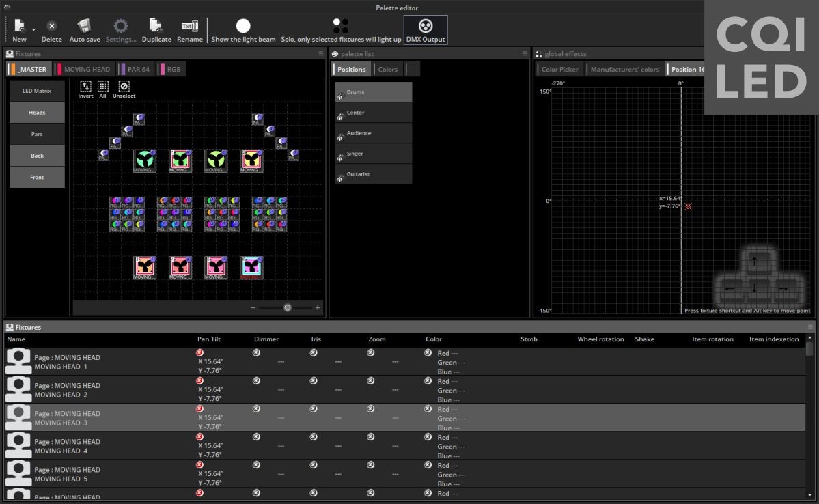Open the Manufacturers' colors tab

coord(624,69)
